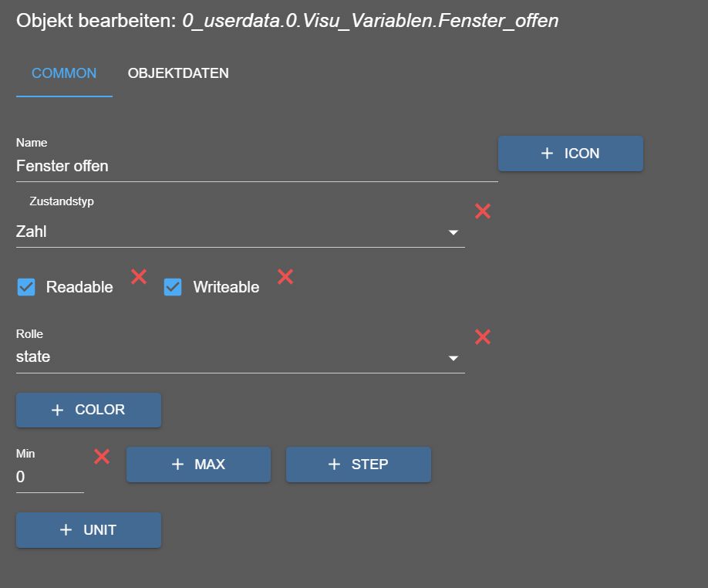708x588 pixels.
Task: Click the plus icon on STEP button
Action: (334, 465)
